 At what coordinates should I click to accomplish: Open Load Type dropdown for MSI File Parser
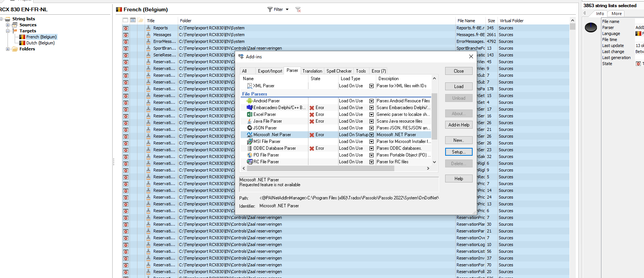371,142
